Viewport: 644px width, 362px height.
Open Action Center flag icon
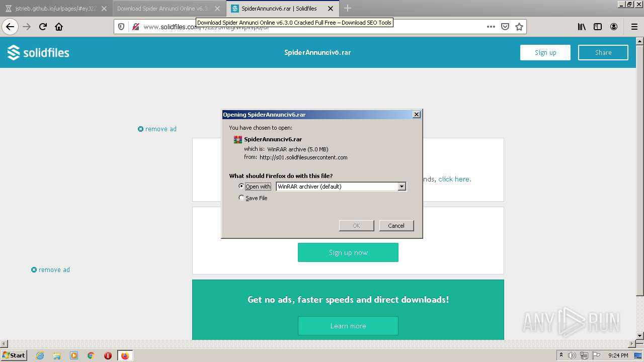point(596,355)
